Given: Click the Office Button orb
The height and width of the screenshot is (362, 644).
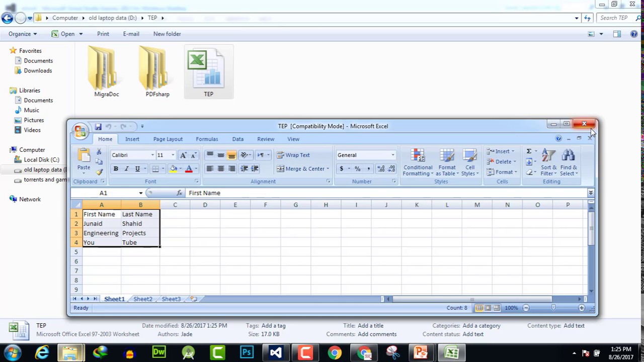Looking at the screenshot, I should 80,131.
